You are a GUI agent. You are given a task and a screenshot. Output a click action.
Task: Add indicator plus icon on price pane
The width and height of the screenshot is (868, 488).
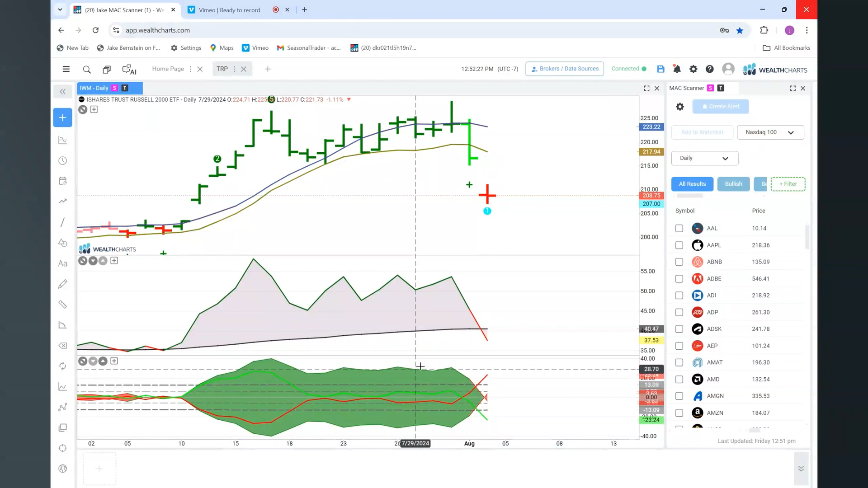pyautogui.click(x=94, y=109)
